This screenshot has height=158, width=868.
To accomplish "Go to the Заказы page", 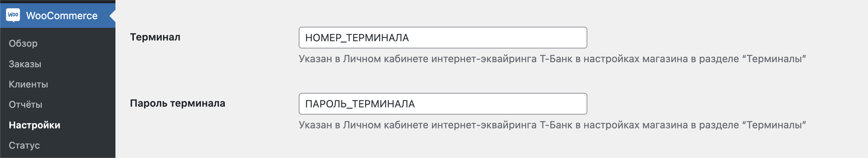I will [x=25, y=64].
